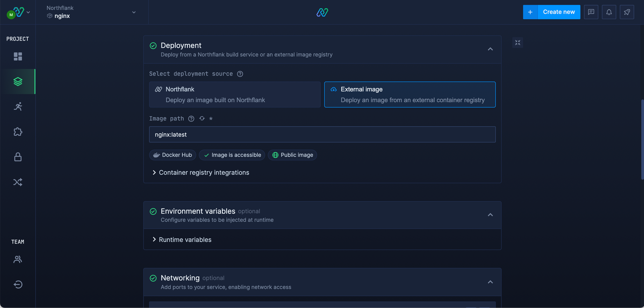Edit the nginx:latest image path field
Image resolution: width=644 pixels, height=308 pixels.
pos(322,134)
